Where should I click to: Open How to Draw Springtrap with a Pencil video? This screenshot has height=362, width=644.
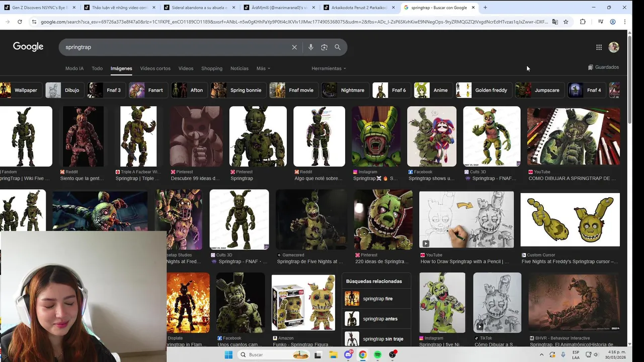[x=466, y=219]
